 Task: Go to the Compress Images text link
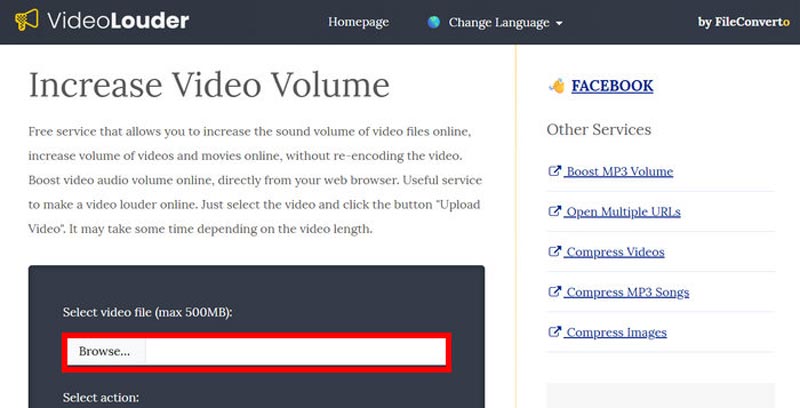[616, 332]
